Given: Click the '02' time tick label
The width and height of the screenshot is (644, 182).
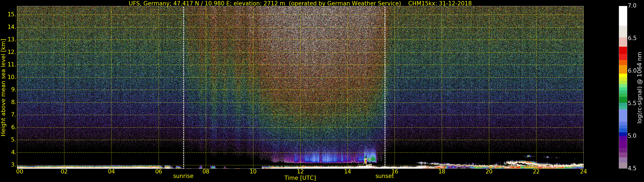Looking at the screenshot, I should click(x=64, y=171).
